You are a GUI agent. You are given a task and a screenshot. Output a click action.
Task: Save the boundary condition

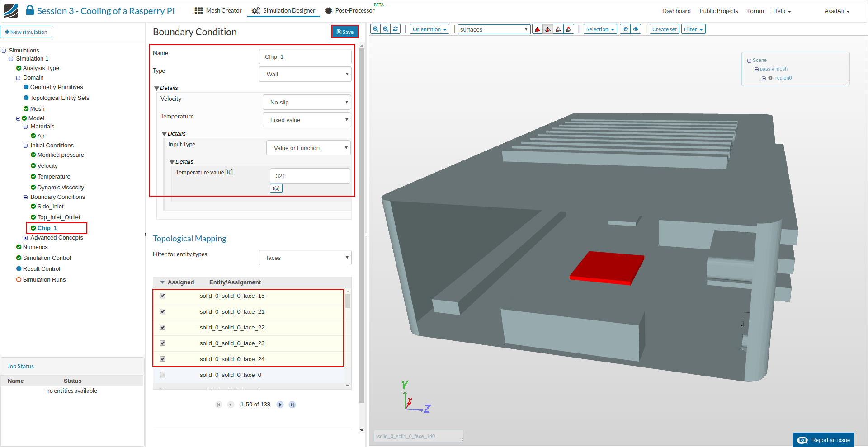click(x=345, y=32)
